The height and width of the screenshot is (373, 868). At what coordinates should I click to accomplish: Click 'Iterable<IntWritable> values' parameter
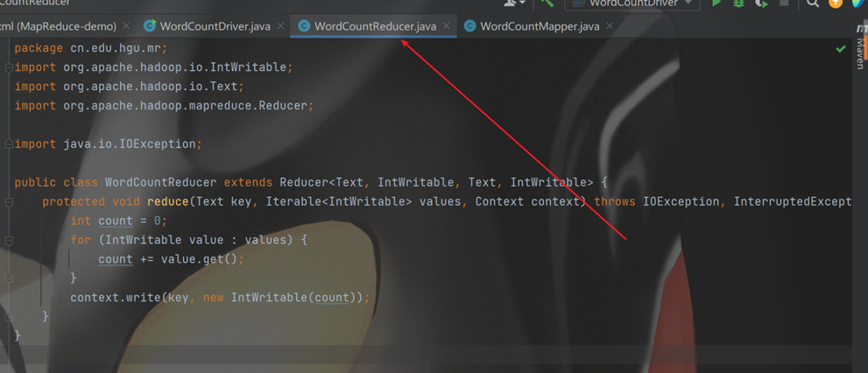pyautogui.click(x=363, y=201)
